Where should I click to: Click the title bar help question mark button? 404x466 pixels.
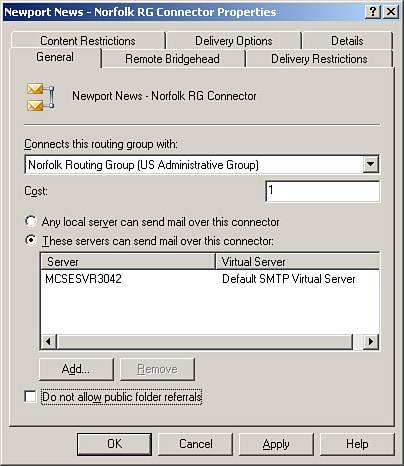373,12
